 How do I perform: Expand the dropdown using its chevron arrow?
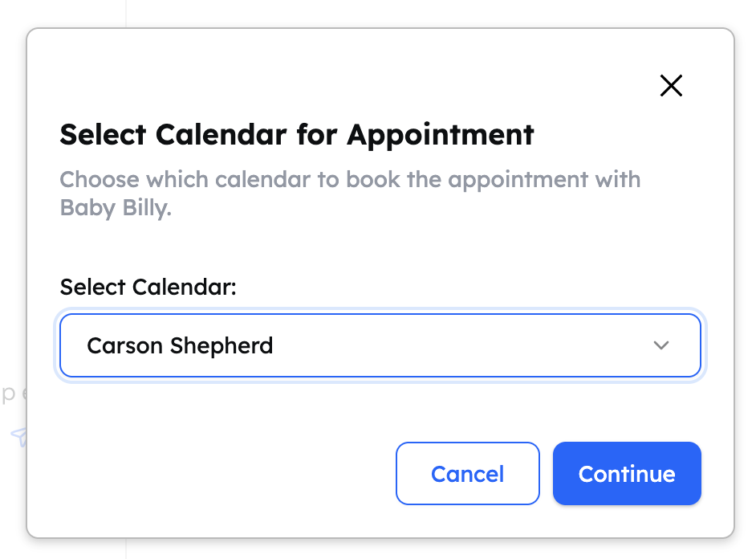pos(660,345)
